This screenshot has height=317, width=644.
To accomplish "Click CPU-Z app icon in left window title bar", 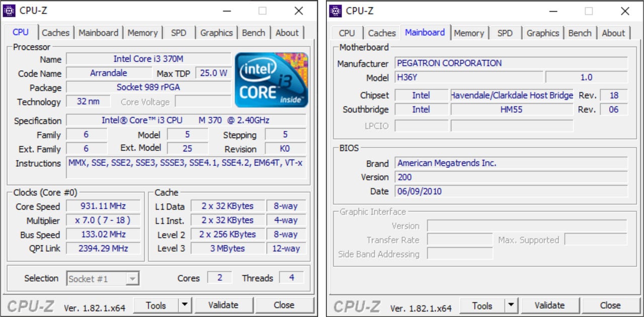I will pyautogui.click(x=9, y=10).
